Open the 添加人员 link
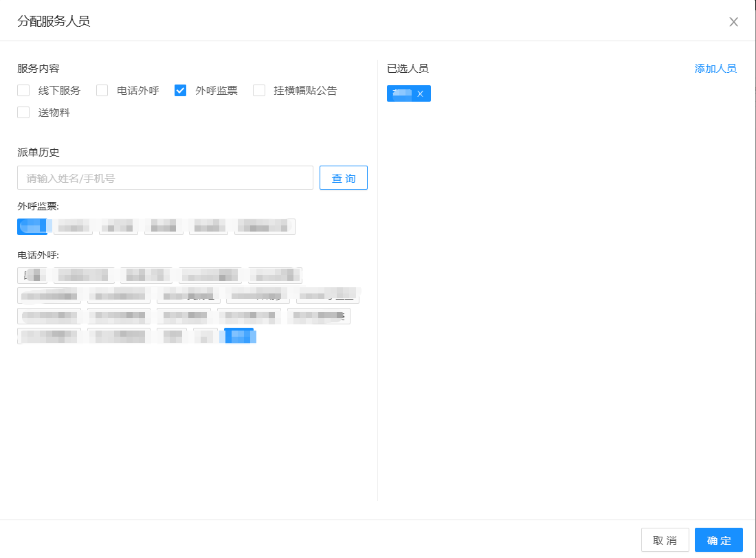756x558 pixels. pos(715,69)
